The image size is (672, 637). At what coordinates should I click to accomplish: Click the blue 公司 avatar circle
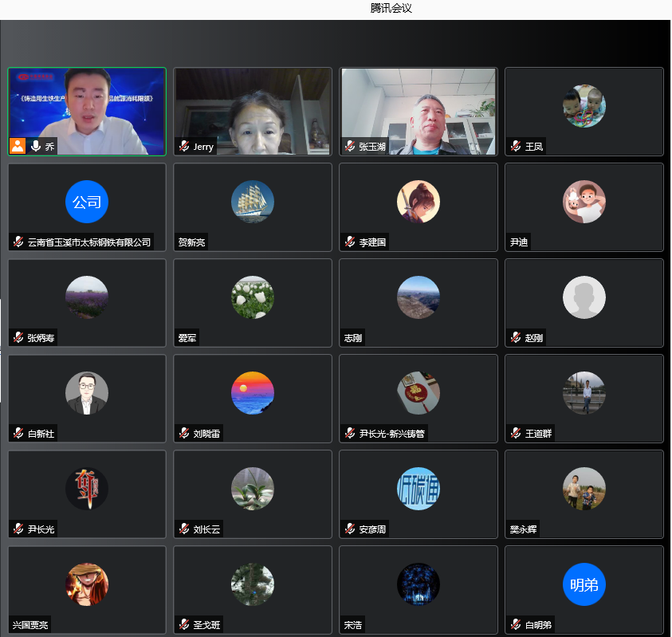click(x=87, y=202)
